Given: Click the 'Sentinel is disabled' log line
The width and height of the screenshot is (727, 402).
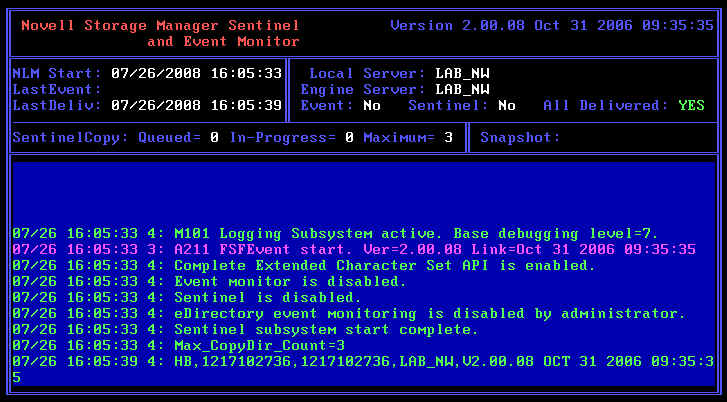Looking at the screenshot, I should [187, 297].
